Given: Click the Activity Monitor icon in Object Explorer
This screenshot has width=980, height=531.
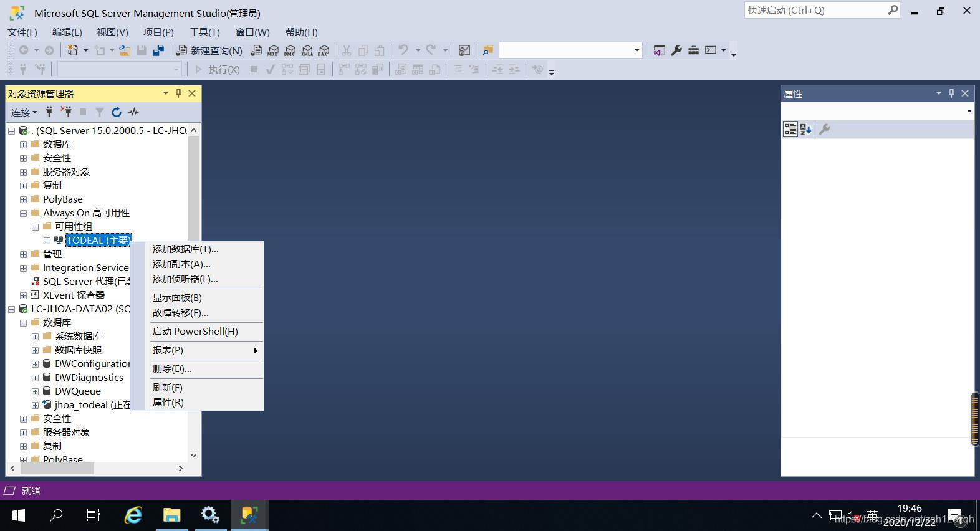Looking at the screenshot, I should (133, 112).
